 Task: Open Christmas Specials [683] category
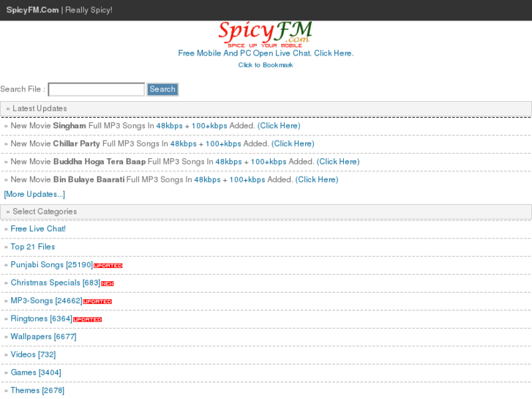pyautogui.click(x=56, y=283)
